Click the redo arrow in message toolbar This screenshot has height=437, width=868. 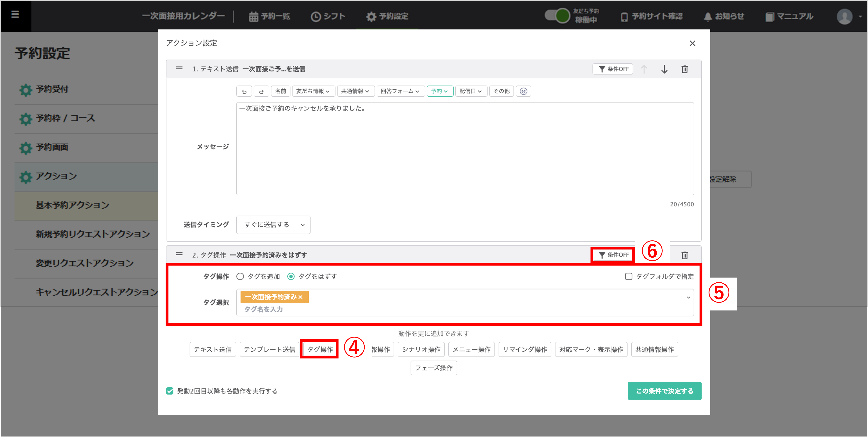pyautogui.click(x=261, y=91)
